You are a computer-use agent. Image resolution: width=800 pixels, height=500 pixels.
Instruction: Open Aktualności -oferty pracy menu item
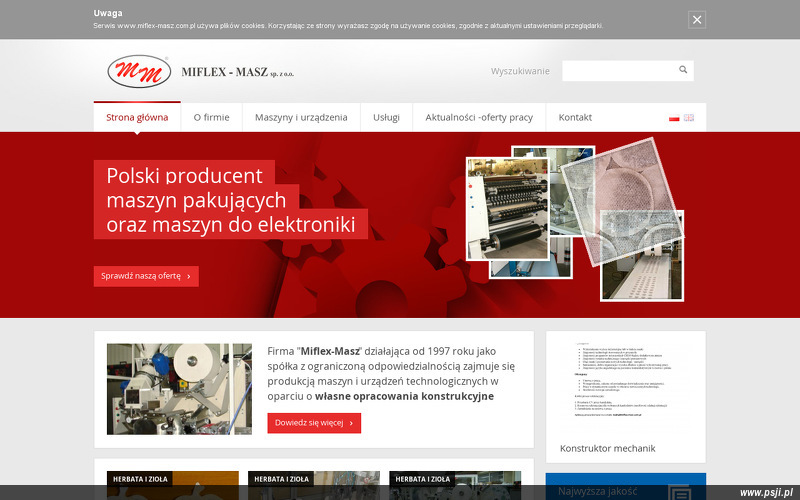(x=479, y=117)
